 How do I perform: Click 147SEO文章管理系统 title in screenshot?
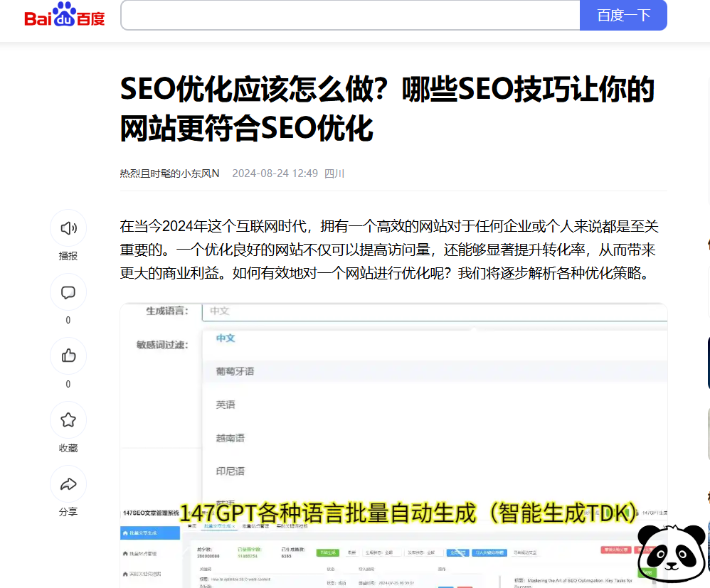tap(152, 513)
